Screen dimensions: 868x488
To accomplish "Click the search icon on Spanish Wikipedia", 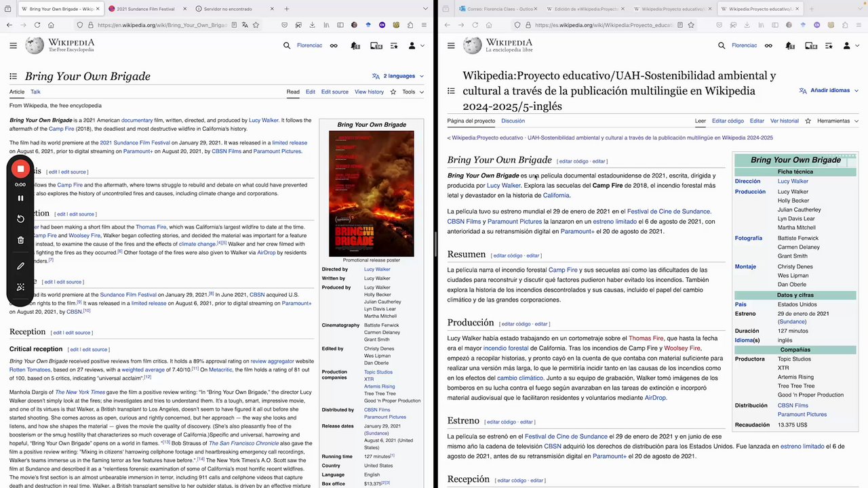I will click(x=722, y=45).
